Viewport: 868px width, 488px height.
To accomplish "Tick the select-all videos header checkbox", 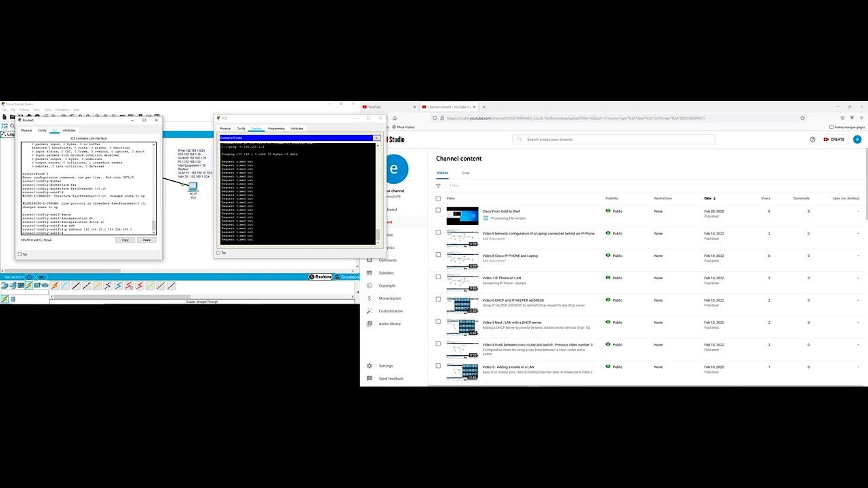I will pos(438,199).
